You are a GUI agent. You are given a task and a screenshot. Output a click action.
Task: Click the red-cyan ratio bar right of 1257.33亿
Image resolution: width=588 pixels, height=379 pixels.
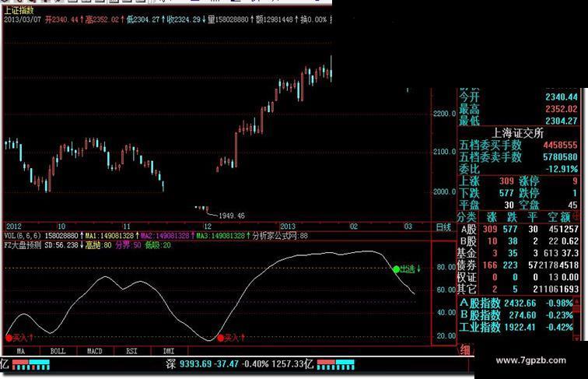click(x=336, y=364)
